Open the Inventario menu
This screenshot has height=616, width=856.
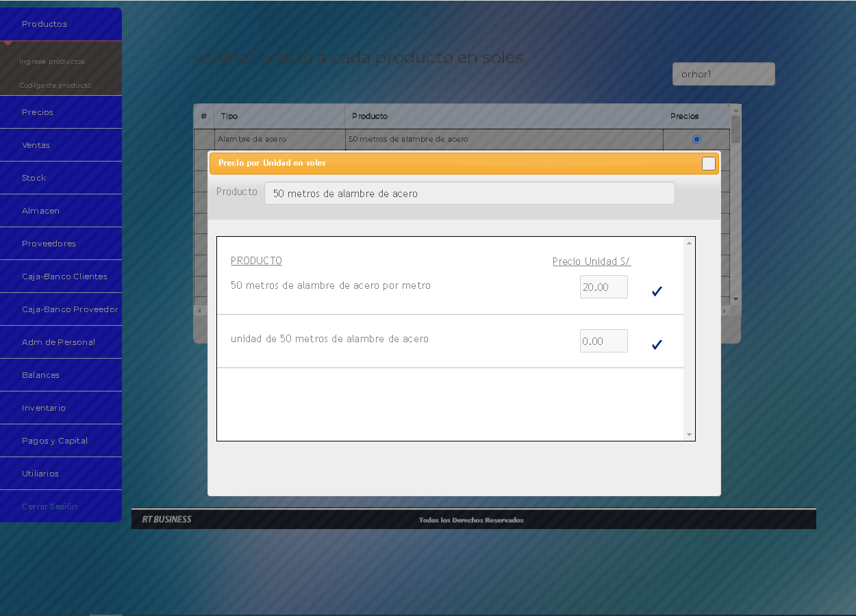point(44,408)
